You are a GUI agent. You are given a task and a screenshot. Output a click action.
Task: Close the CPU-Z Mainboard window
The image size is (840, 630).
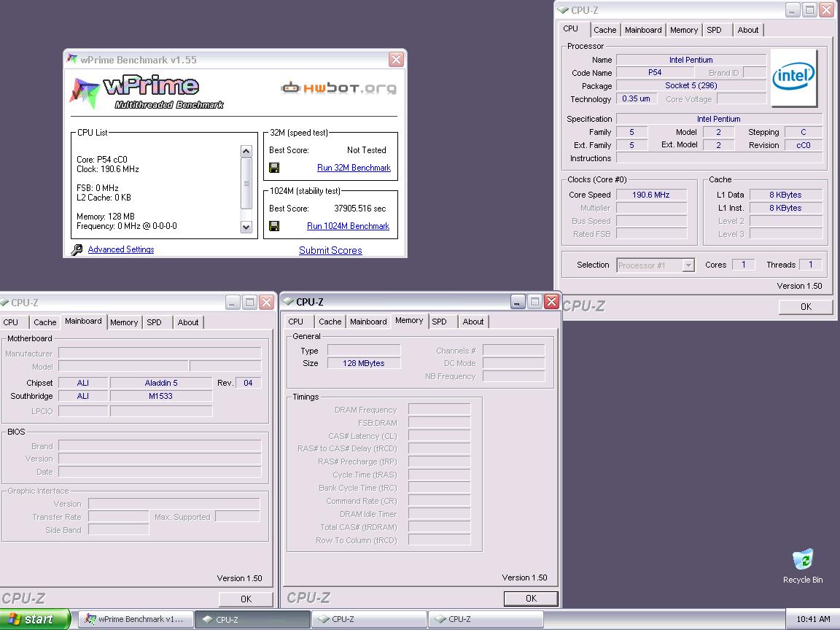click(266, 303)
